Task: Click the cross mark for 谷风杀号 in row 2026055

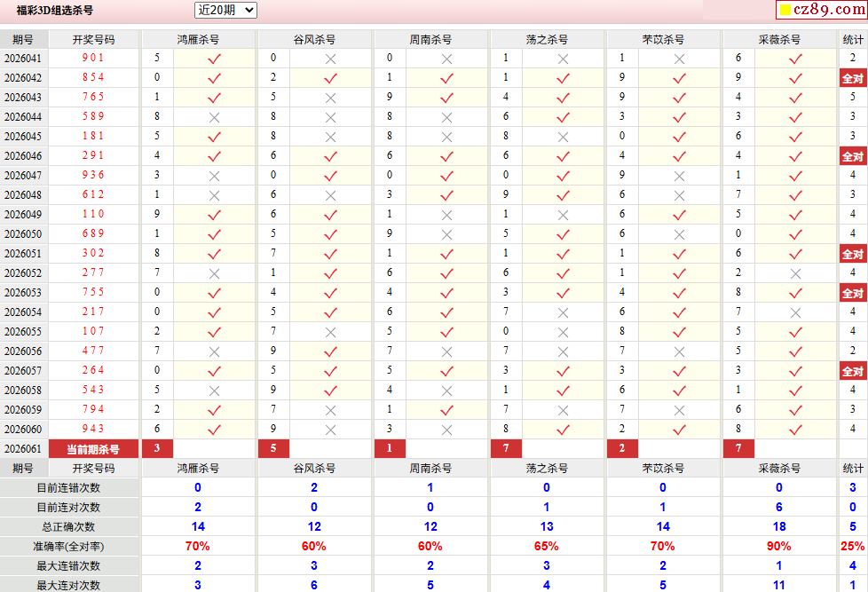Action: point(330,332)
